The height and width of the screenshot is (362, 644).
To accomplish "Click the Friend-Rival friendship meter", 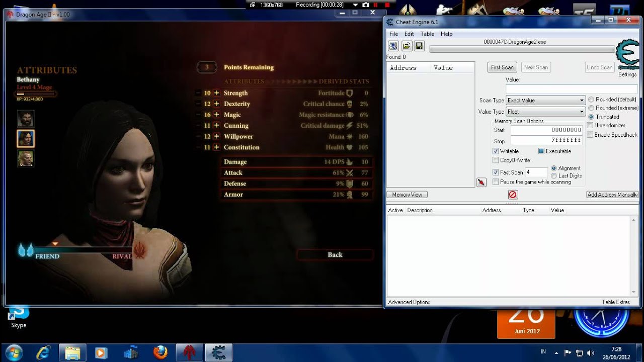I will point(83,249).
